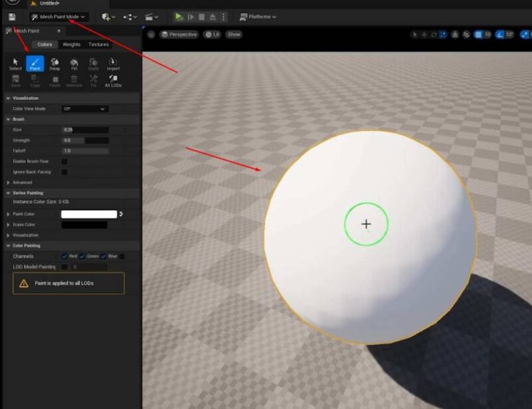Open the Textures tab
The width and height of the screenshot is (532, 409).
pyautogui.click(x=98, y=44)
